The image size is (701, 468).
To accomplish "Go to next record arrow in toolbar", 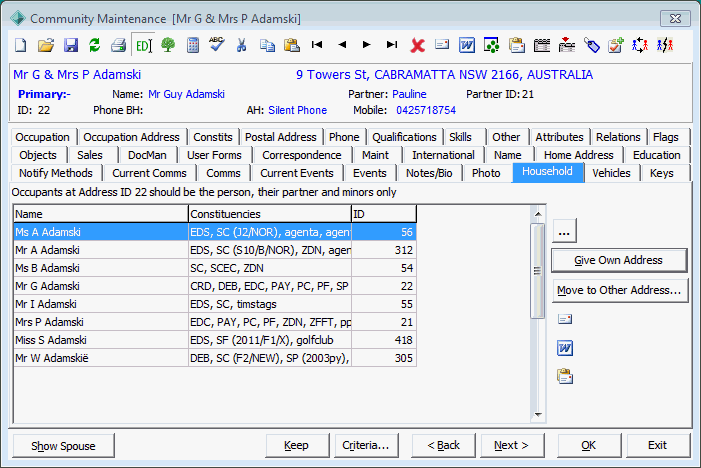I will coord(367,45).
